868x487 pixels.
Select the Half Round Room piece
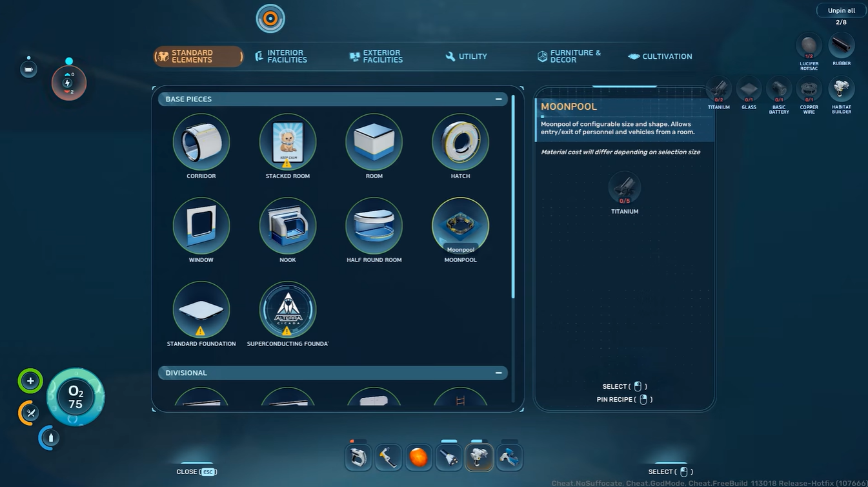[374, 226]
